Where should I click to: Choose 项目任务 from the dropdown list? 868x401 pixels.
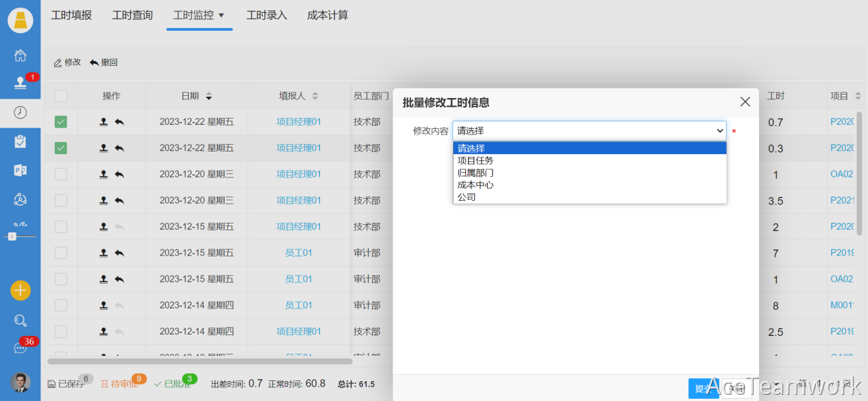475,160
